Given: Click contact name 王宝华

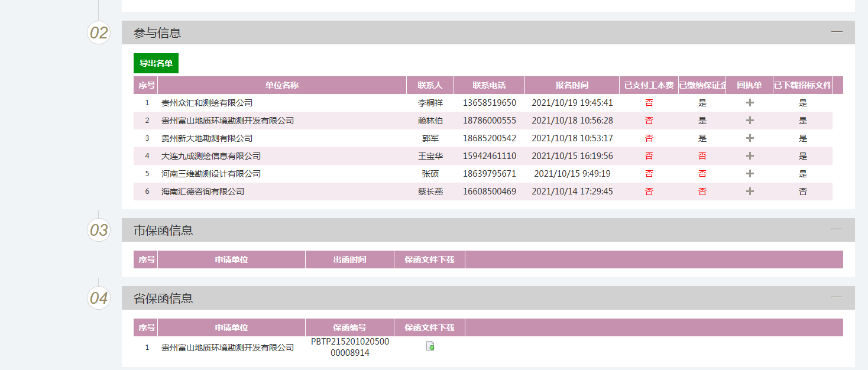Looking at the screenshot, I should (430, 156).
